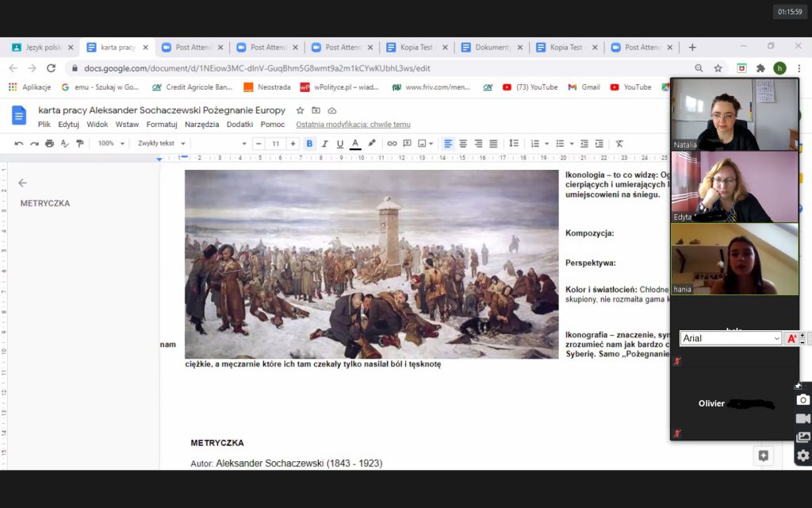Expand the Zwykły tekst style dropdown
This screenshot has width=812, height=508.
tap(162, 144)
